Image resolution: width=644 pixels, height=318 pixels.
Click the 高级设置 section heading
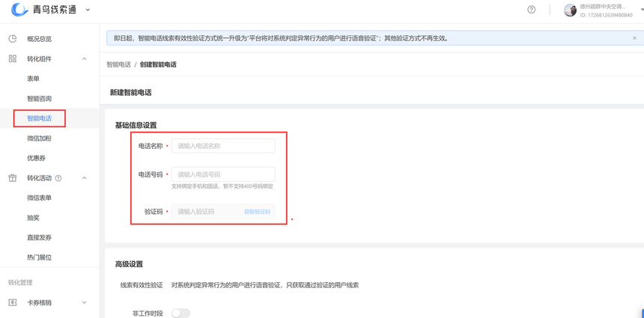click(129, 264)
